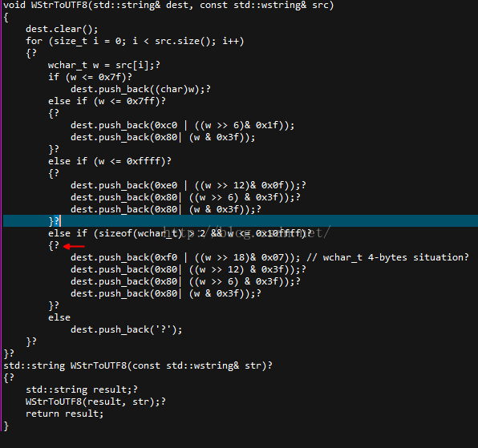Image resolution: width=478 pixels, height=448 pixels.
Task: Click the return result statement
Action: click(x=65, y=414)
